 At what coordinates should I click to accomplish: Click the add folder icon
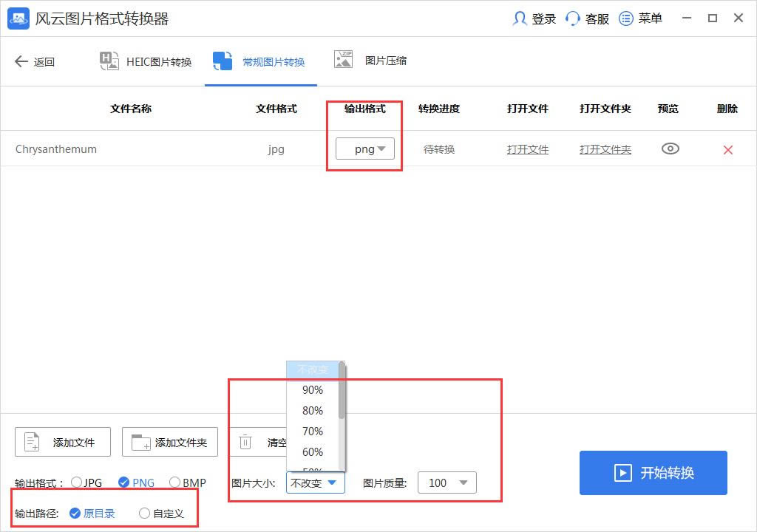click(x=141, y=442)
